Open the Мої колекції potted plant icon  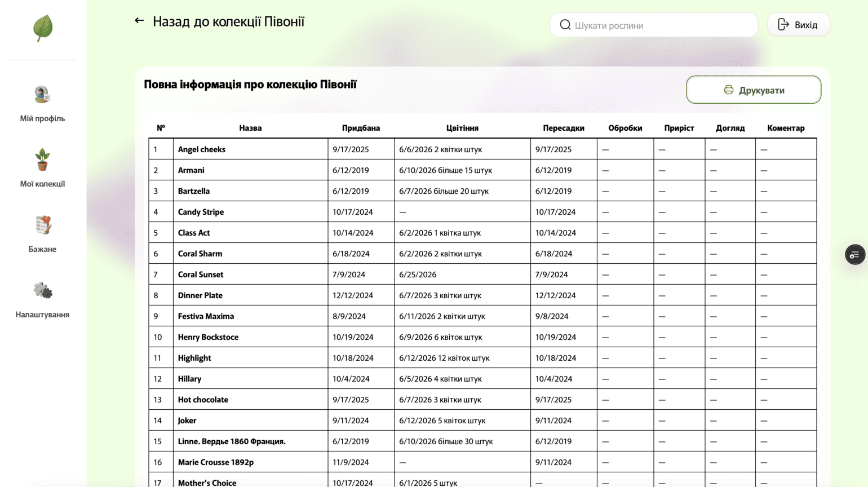pyautogui.click(x=42, y=160)
